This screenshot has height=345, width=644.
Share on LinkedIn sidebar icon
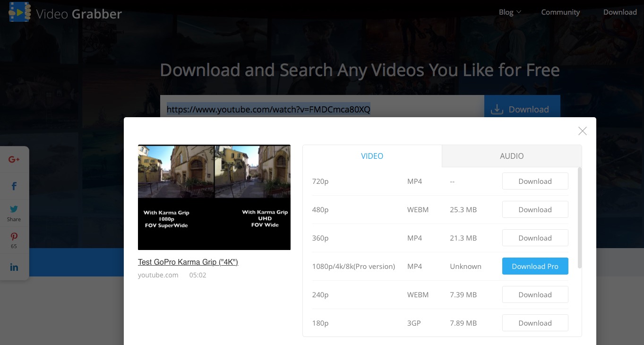coord(14,267)
